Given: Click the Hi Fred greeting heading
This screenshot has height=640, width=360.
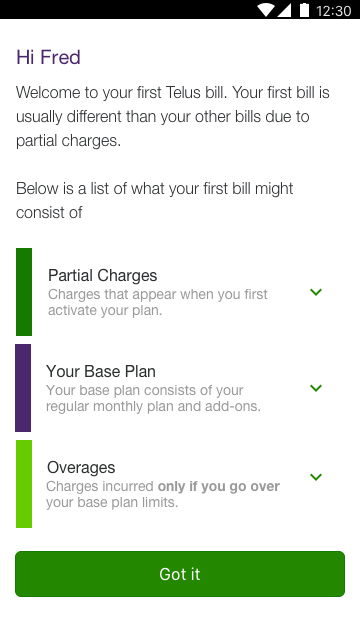Looking at the screenshot, I should 48,57.
